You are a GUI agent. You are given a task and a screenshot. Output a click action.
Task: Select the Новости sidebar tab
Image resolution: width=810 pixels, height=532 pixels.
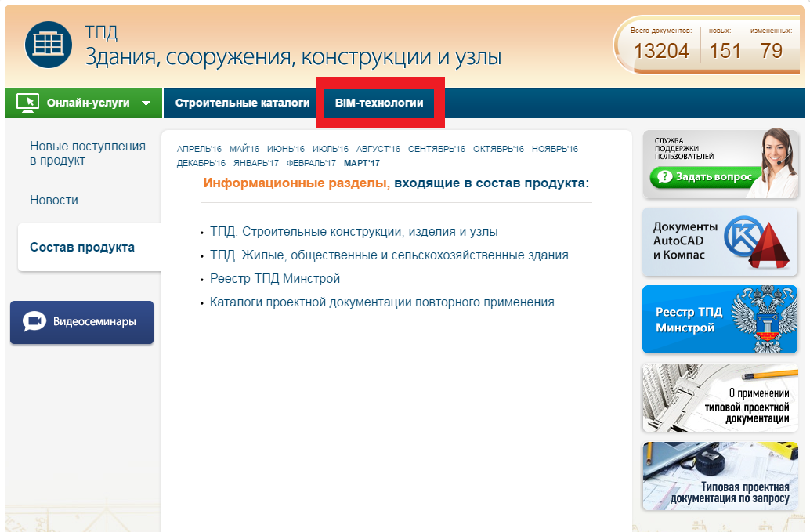[x=54, y=201]
